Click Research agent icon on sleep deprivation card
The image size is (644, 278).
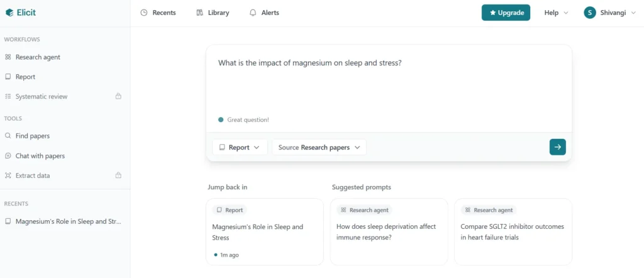pyautogui.click(x=343, y=210)
